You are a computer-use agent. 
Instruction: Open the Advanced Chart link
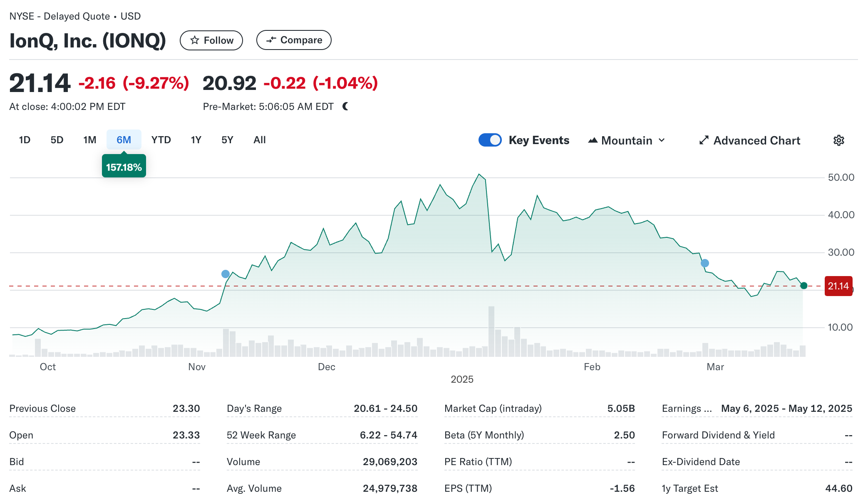(756, 141)
